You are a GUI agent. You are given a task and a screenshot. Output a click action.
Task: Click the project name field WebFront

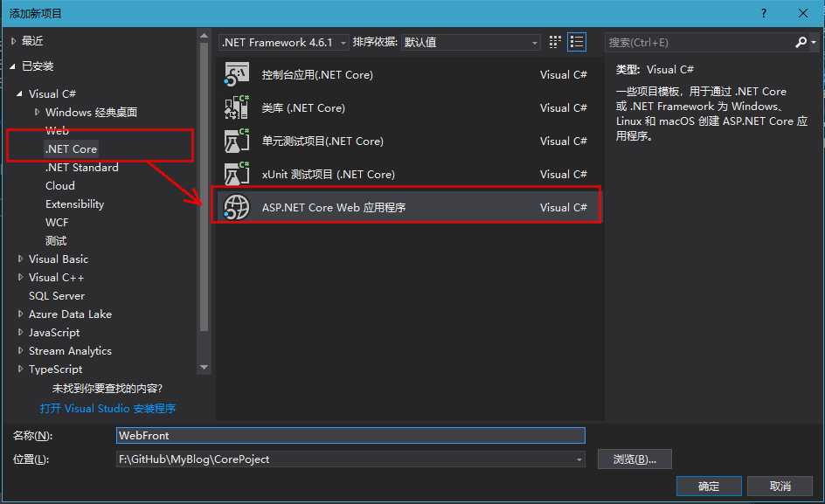tap(350, 436)
